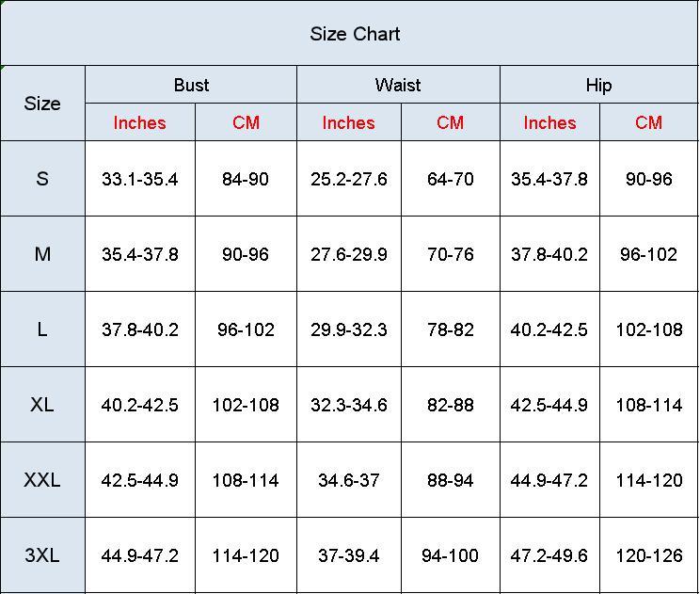The height and width of the screenshot is (594, 700).
Task: Select the 70-76 waist CM cell
Action: [451, 254]
